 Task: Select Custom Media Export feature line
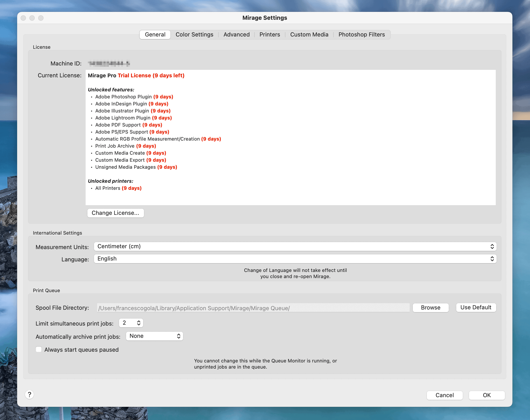point(131,160)
